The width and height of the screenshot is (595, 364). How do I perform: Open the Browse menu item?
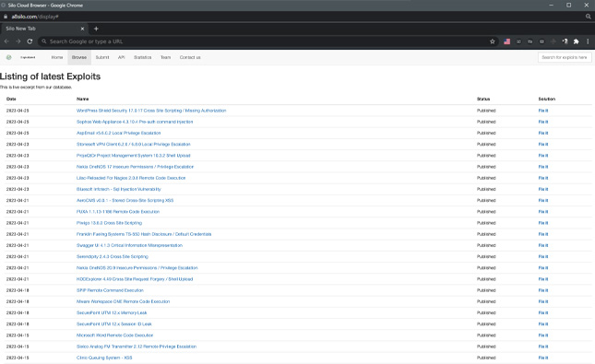79,57
